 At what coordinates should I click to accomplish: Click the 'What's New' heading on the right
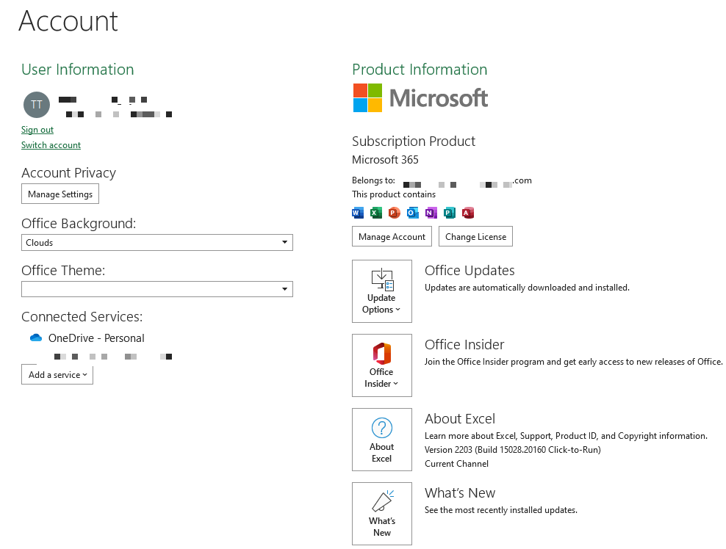coord(460,493)
